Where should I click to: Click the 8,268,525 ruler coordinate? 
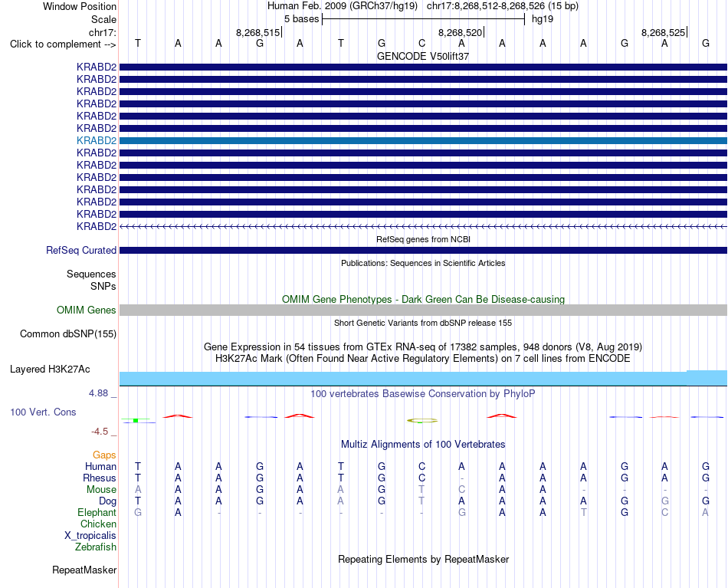663,32
